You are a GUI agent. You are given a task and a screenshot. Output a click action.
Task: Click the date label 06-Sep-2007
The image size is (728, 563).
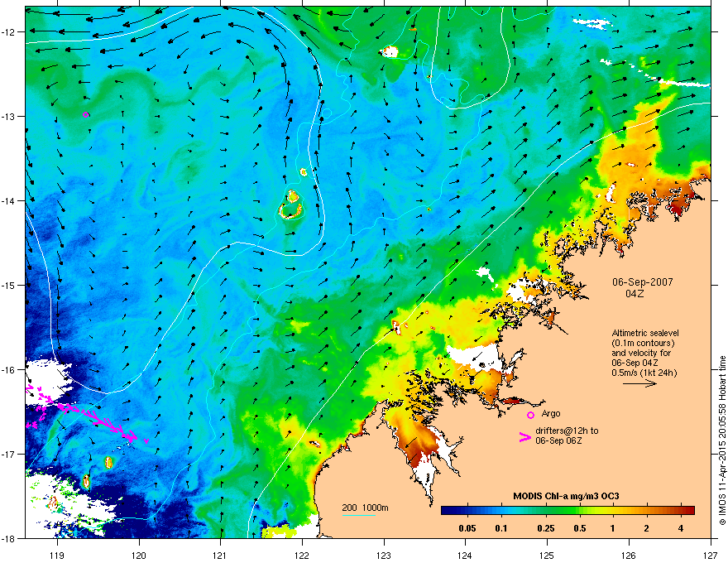[643, 282]
